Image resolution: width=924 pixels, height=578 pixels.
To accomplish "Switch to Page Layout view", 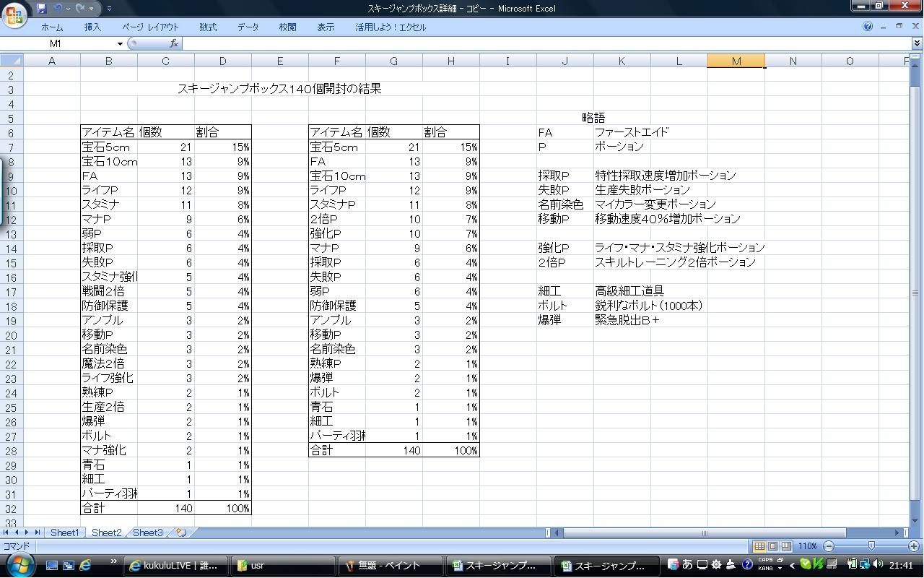I will (772, 546).
